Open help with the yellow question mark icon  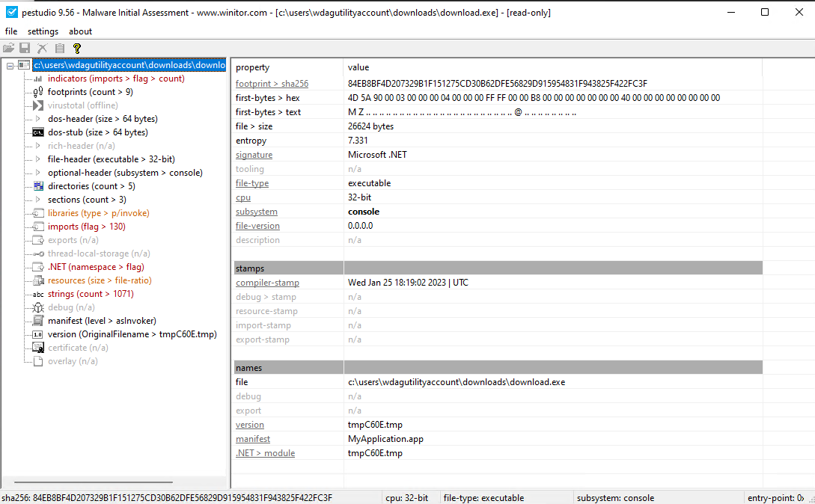tap(76, 47)
